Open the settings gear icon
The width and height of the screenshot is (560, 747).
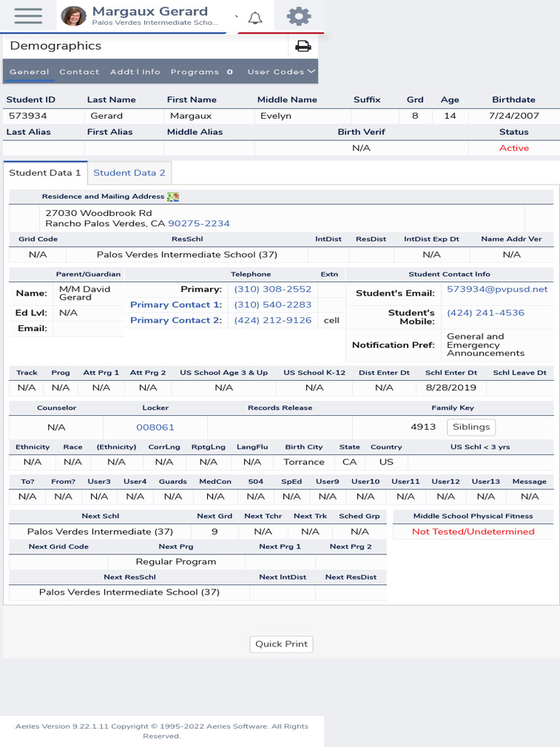[298, 16]
